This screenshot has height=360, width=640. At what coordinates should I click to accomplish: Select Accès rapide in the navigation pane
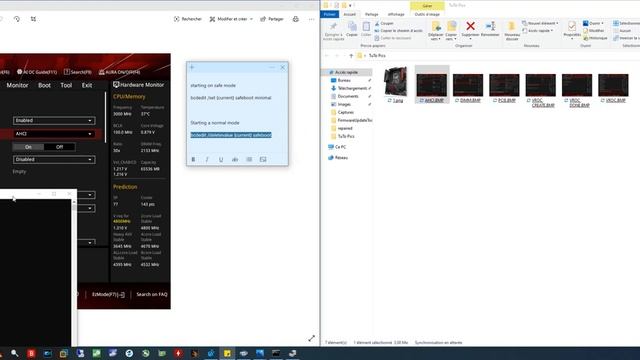click(346, 72)
